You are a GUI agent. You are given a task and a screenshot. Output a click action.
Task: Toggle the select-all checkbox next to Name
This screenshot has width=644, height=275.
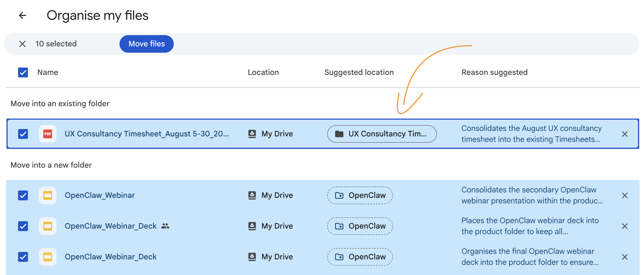click(x=23, y=72)
